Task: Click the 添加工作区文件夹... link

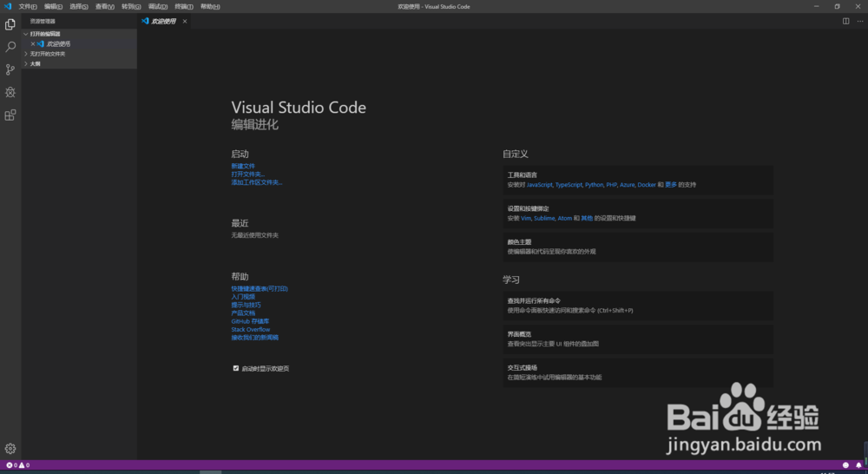Action: tap(257, 182)
